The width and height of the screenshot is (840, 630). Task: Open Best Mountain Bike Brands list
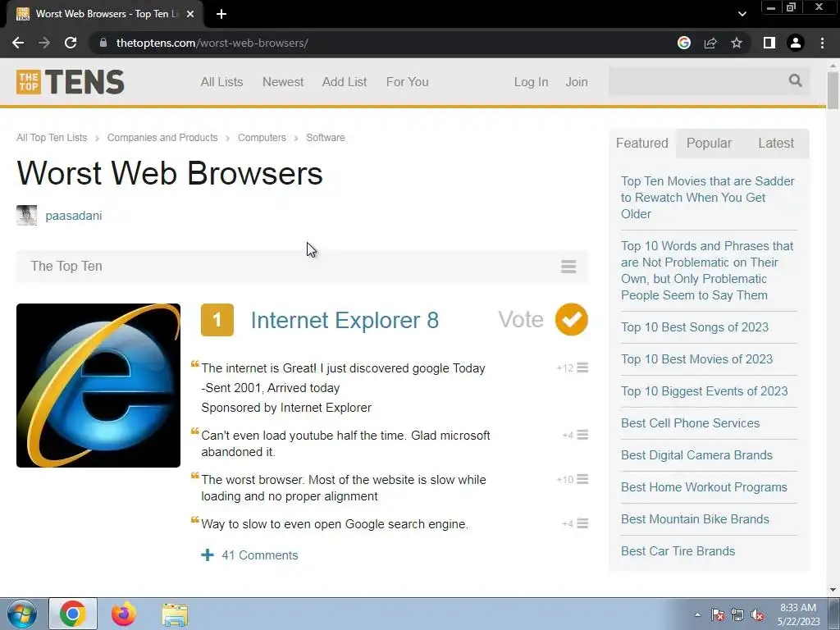coord(695,519)
